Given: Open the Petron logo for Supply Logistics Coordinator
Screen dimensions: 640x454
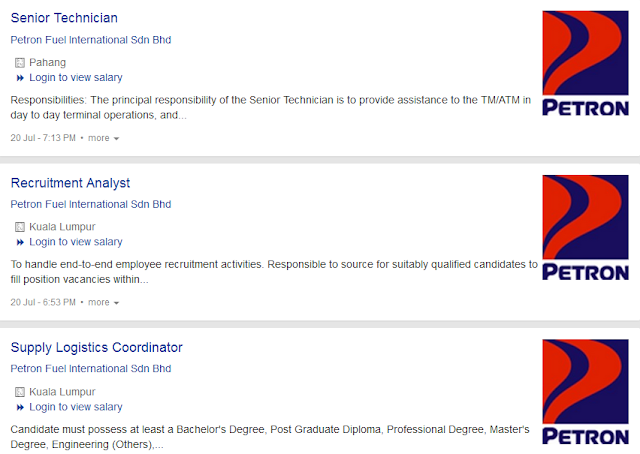Looking at the screenshot, I should click(585, 392).
